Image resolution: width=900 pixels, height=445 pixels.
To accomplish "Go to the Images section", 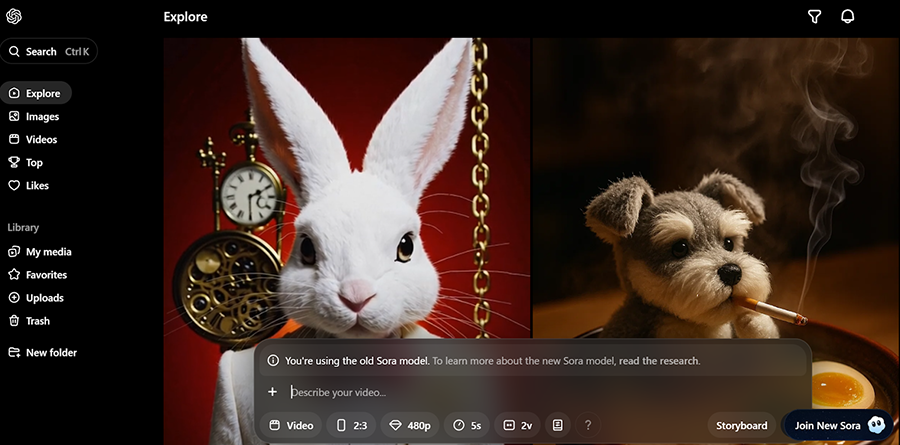I will pos(42,116).
